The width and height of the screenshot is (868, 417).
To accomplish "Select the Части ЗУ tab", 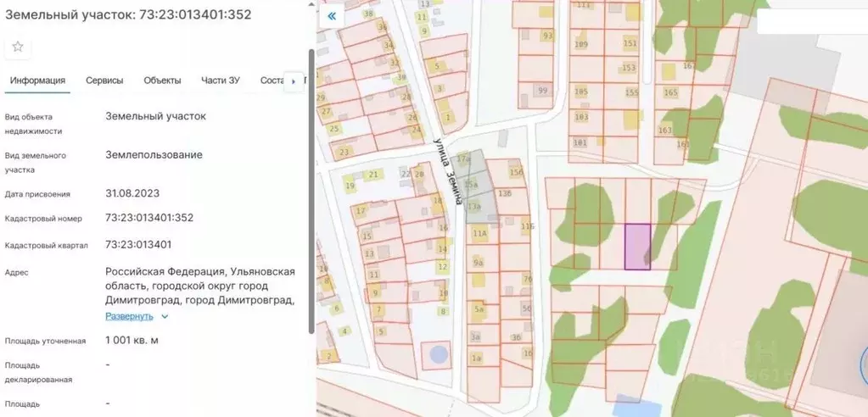I will [220, 81].
